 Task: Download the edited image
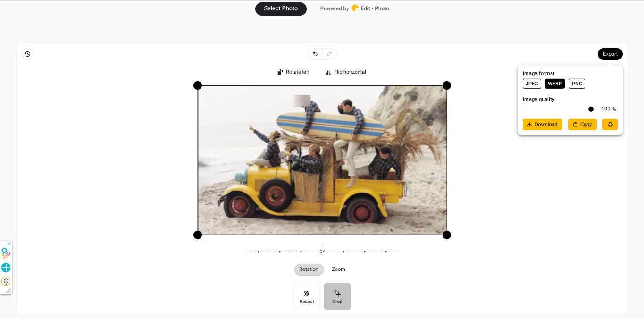(543, 125)
